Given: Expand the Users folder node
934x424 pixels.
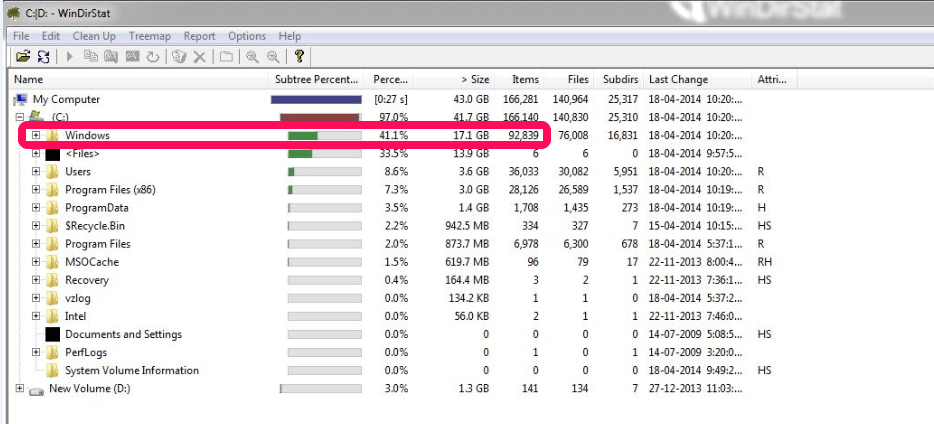Looking at the screenshot, I should 36,172.
